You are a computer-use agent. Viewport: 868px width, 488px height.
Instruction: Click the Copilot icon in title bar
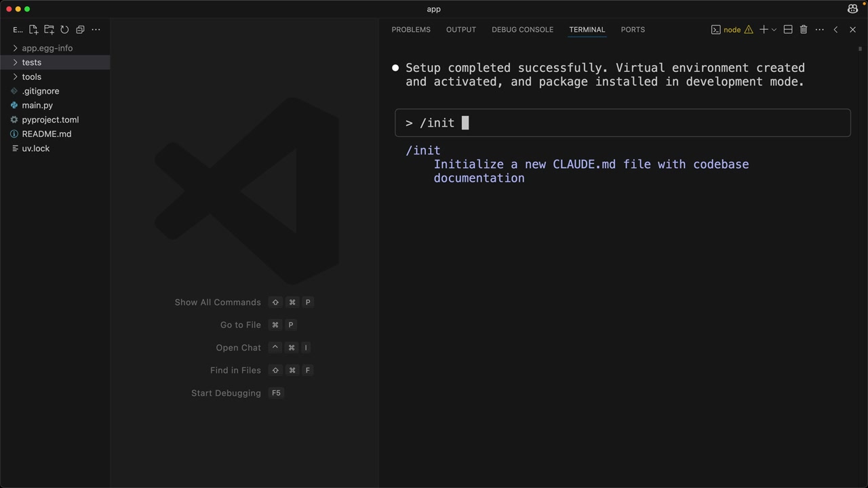pos(852,9)
